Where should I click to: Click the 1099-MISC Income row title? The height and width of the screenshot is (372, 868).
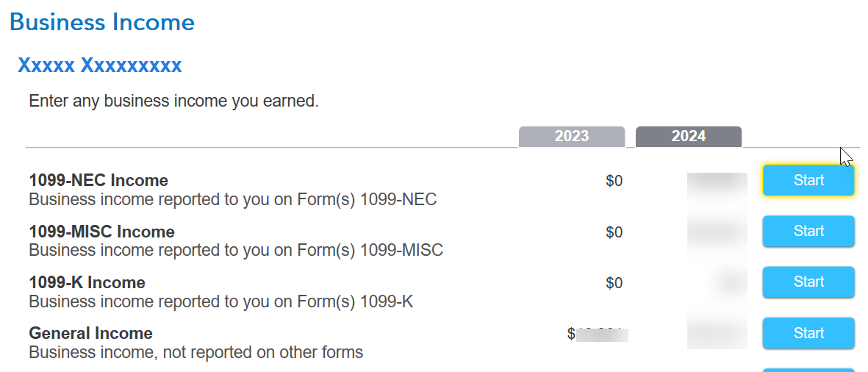(102, 232)
